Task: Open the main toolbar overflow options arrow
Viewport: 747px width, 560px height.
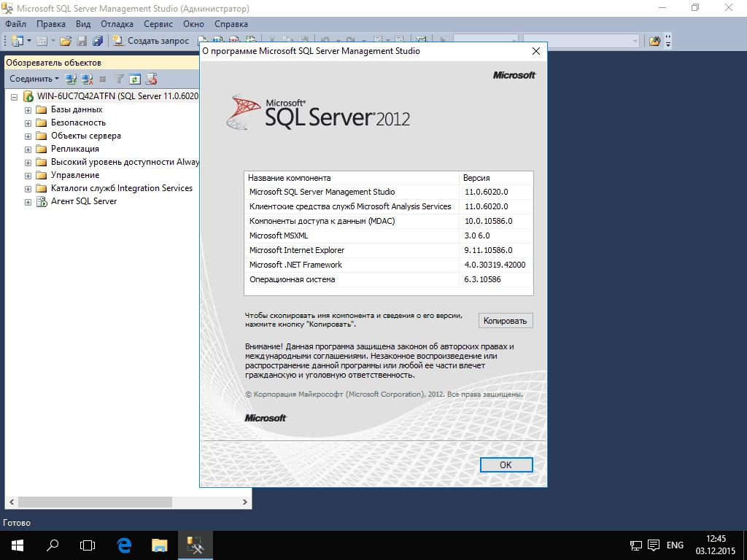Action: point(668,41)
